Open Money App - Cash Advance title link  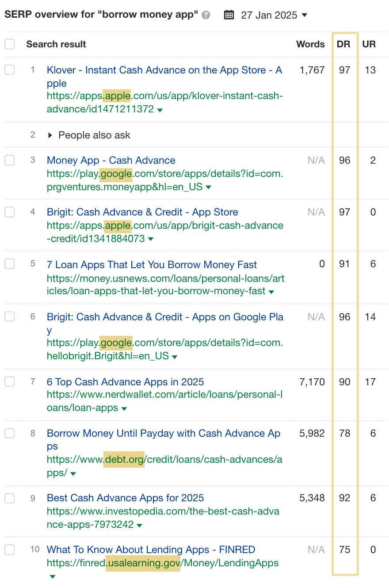coord(111,160)
